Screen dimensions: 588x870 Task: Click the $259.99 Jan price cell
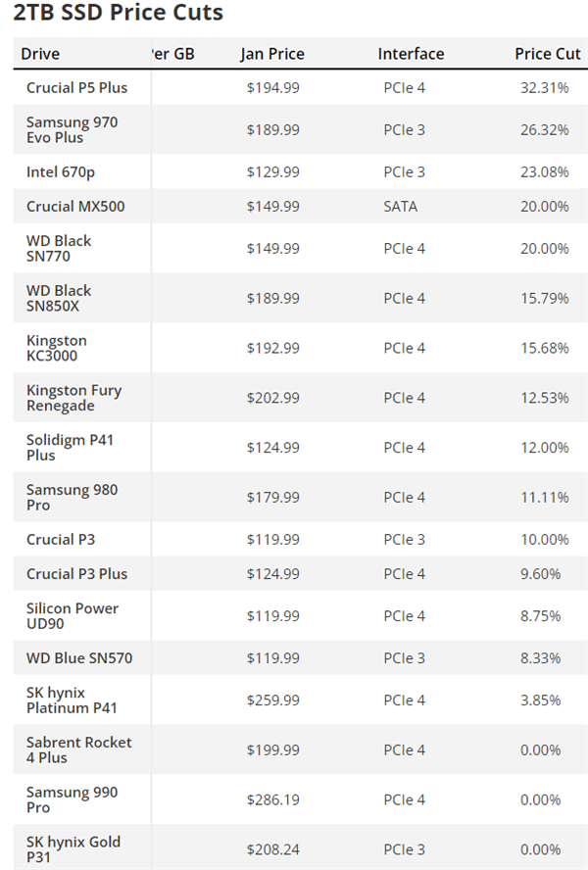click(273, 701)
